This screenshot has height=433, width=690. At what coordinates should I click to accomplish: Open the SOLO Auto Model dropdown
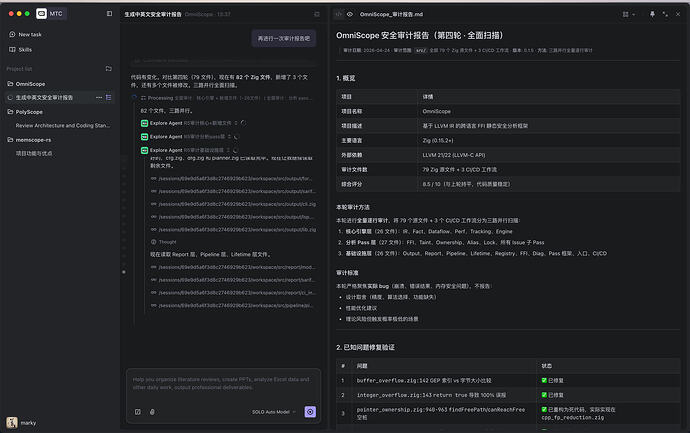click(x=274, y=412)
